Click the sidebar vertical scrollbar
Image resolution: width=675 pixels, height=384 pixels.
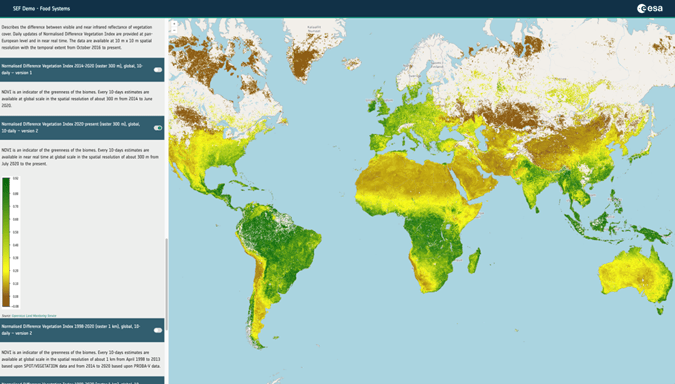(167, 284)
